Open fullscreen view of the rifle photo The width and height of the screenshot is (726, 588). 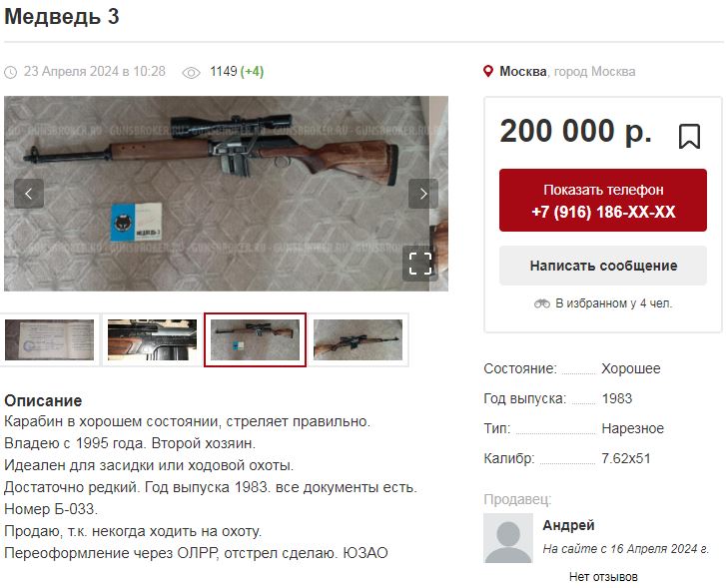(420, 264)
